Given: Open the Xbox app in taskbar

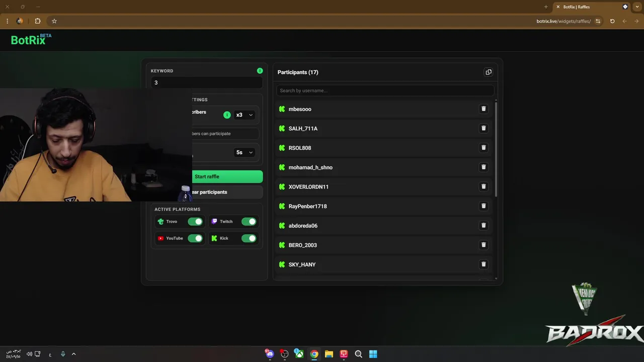Looking at the screenshot, I should tap(299, 354).
